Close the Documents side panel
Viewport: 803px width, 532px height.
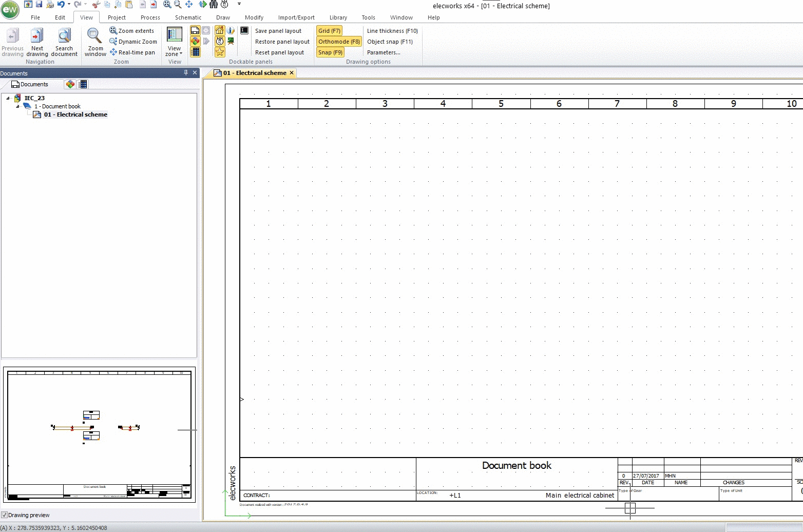pos(195,73)
